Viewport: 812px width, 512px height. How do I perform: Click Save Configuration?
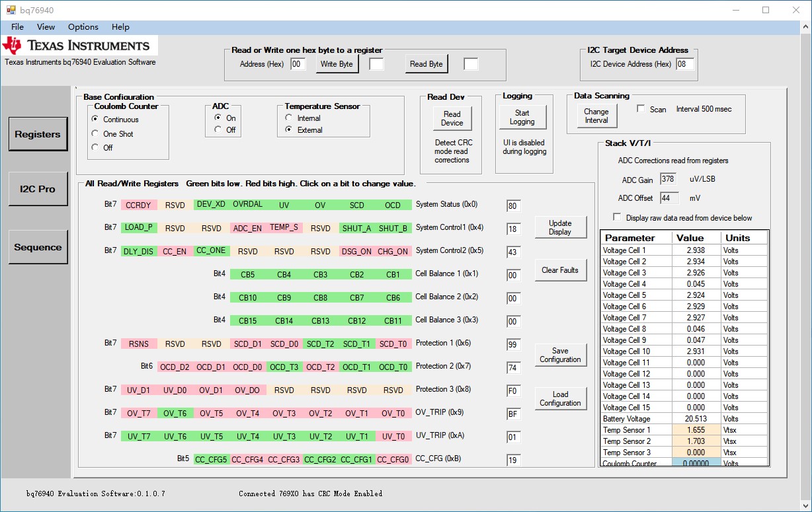[x=560, y=355]
